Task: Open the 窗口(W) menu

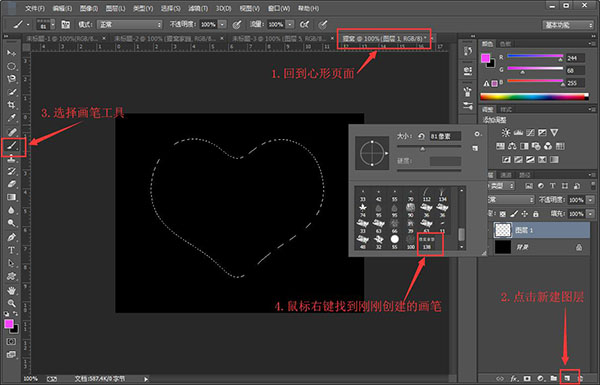Action: pyautogui.click(x=279, y=8)
